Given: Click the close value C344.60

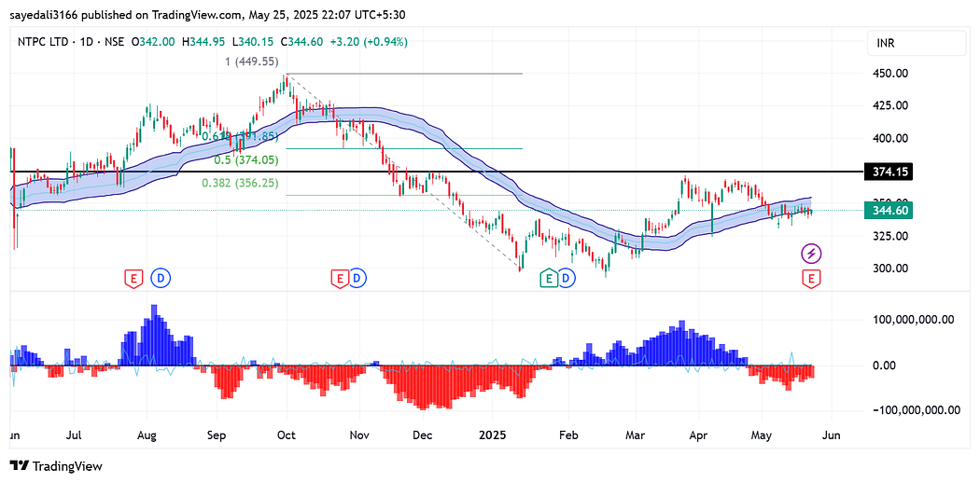Looking at the screenshot, I should [x=301, y=42].
